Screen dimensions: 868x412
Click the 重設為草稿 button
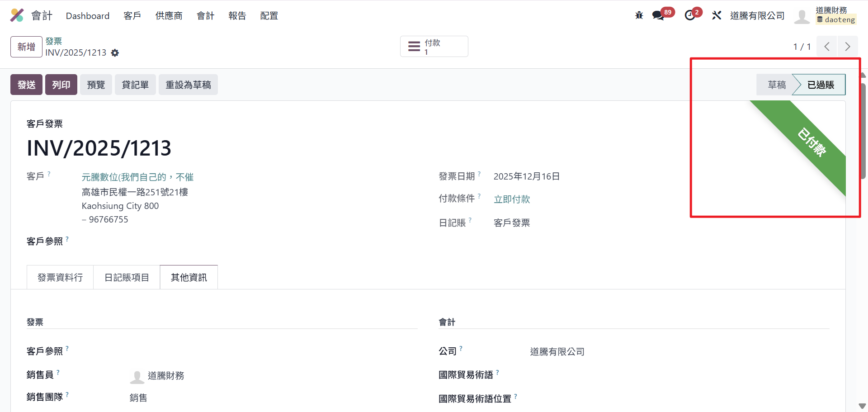pos(188,85)
